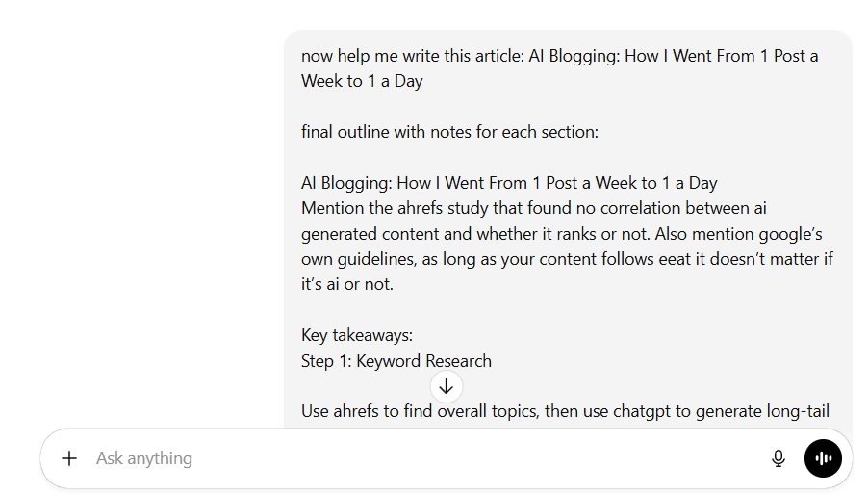Click the line starting "now help me write"
This screenshot has height=494, width=868.
[559, 56]
